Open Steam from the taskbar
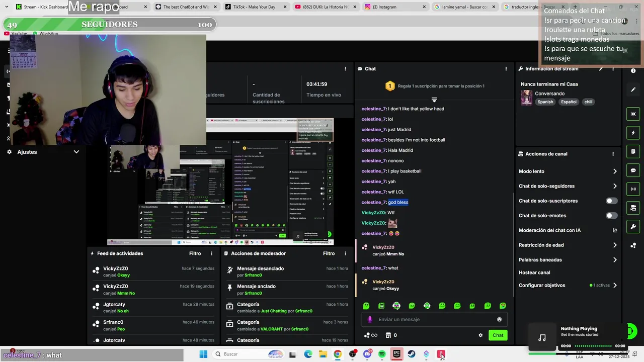Screen dimensions: 644x362 point(412,354)
